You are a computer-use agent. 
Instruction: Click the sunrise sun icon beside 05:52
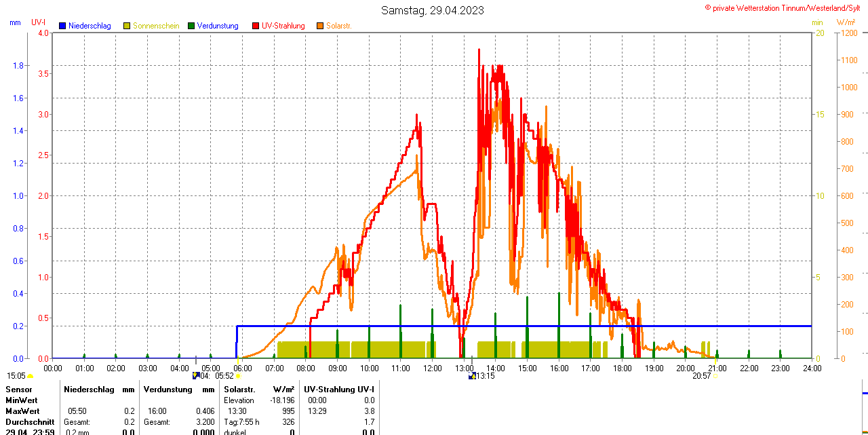click(238, 376)
